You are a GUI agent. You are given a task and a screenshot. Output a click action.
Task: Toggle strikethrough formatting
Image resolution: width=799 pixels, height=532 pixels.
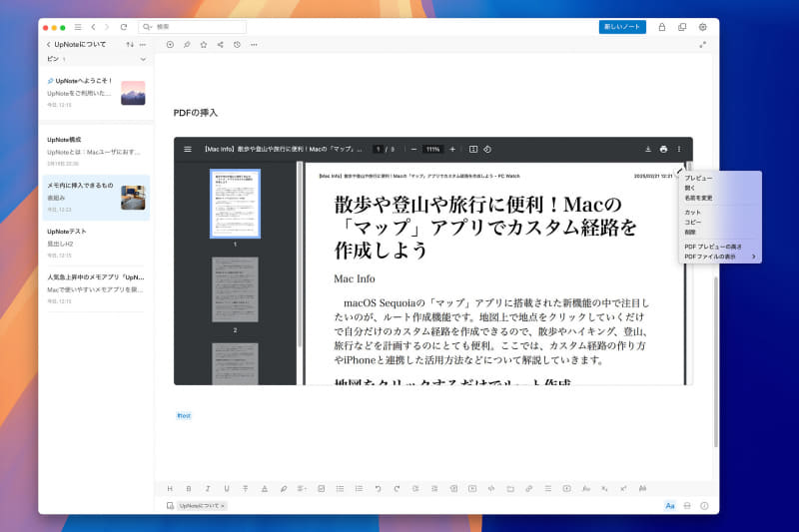pos(245,489)
